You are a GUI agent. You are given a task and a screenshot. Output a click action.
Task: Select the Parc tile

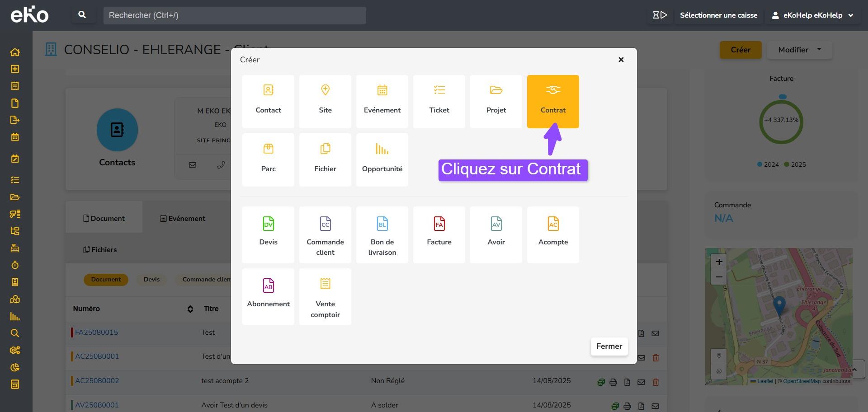pyautogui.click(x=268, y=159)
